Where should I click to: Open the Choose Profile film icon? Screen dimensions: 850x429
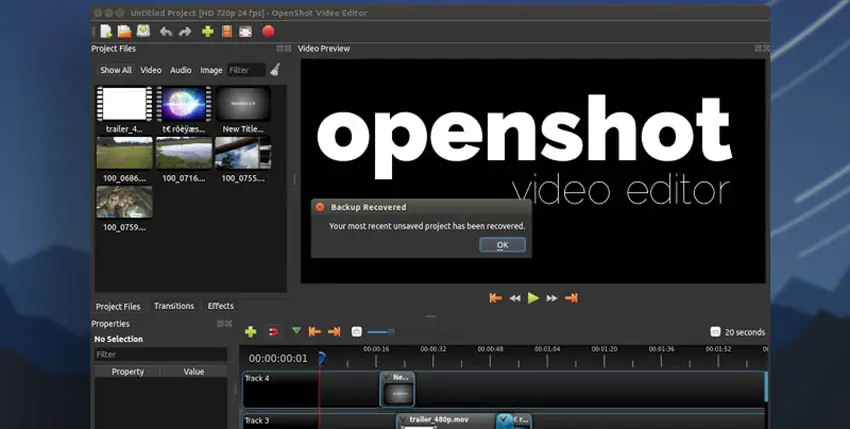227,31
